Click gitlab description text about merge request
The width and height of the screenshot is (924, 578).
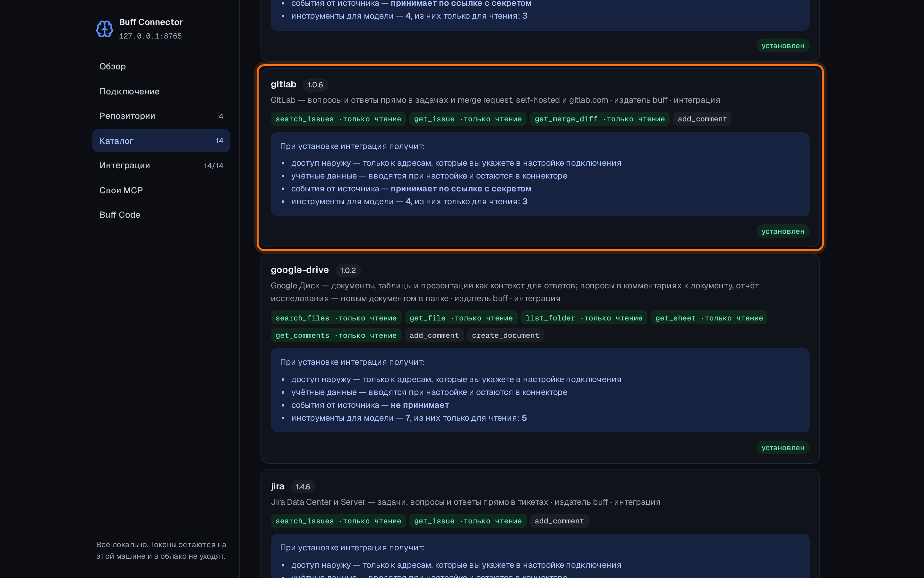495,100
